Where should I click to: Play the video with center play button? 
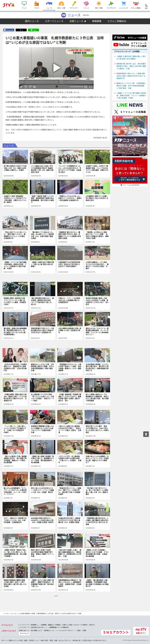(56, 68)
